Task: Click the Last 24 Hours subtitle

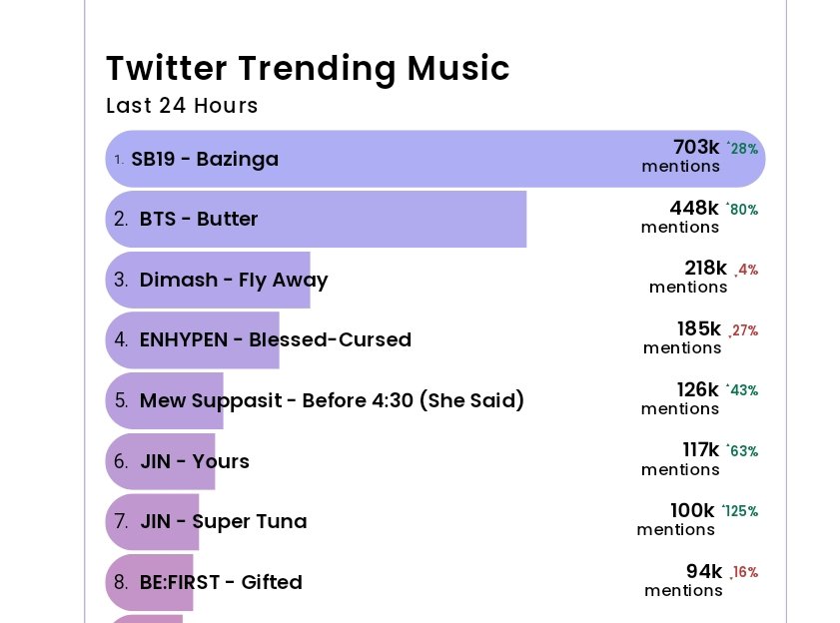Action: click(x=182, y=106)
